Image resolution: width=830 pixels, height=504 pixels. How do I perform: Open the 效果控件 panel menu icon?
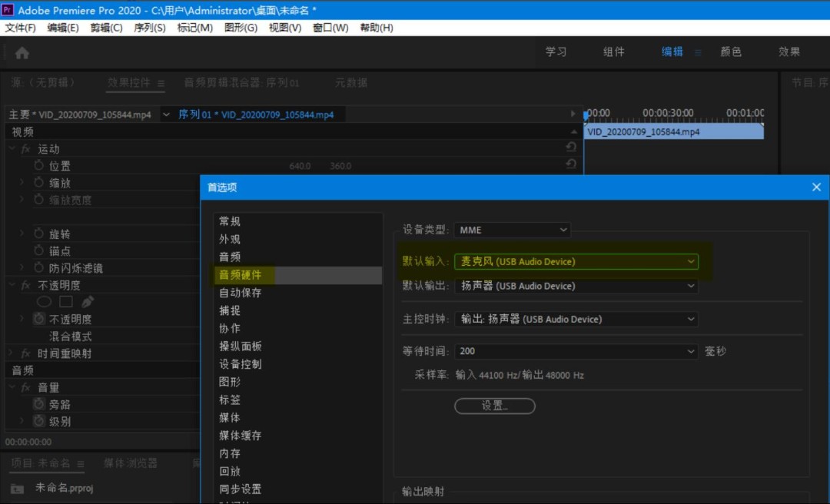click(x=161, y=85)
